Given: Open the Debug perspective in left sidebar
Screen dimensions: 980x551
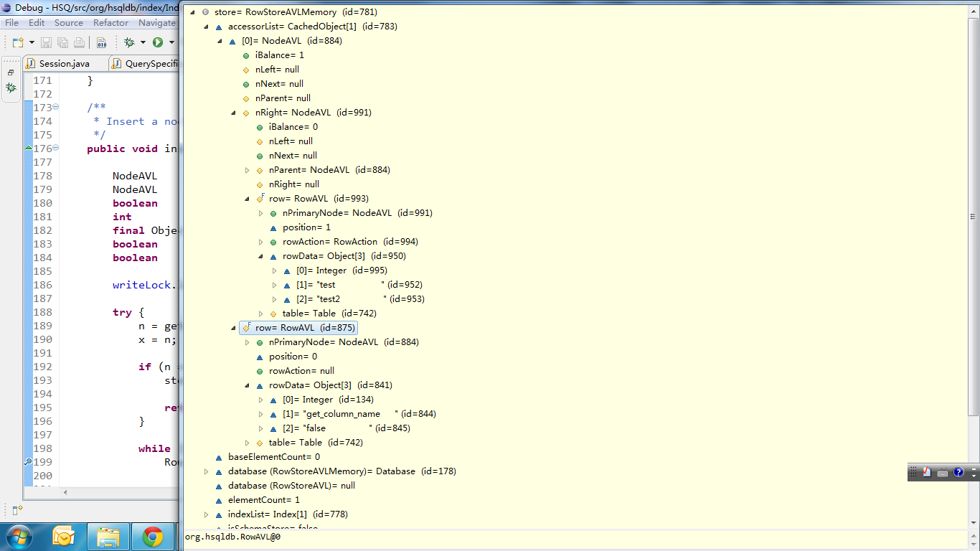Looking at the screenshot, I should pyautogui.click(x=11, y=88).
